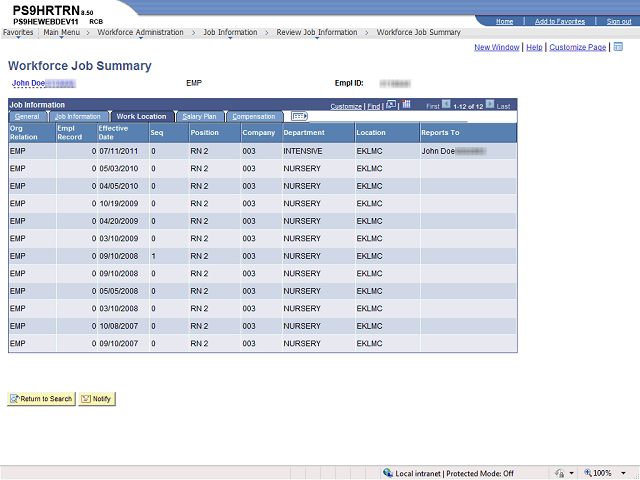Click the Show All Columns icon
Viewport: 640px width, 480px height.
pos(300,117)
